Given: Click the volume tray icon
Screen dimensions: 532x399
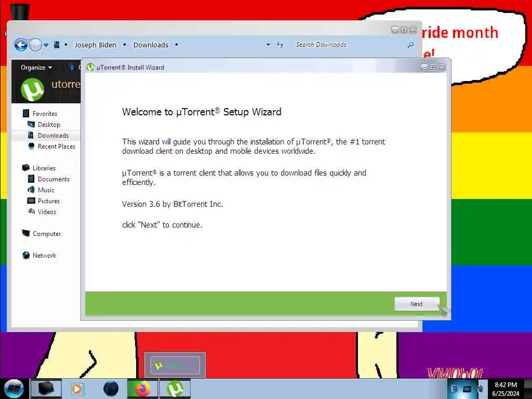Looking at the screenshot, I should (x=480, y=389).
